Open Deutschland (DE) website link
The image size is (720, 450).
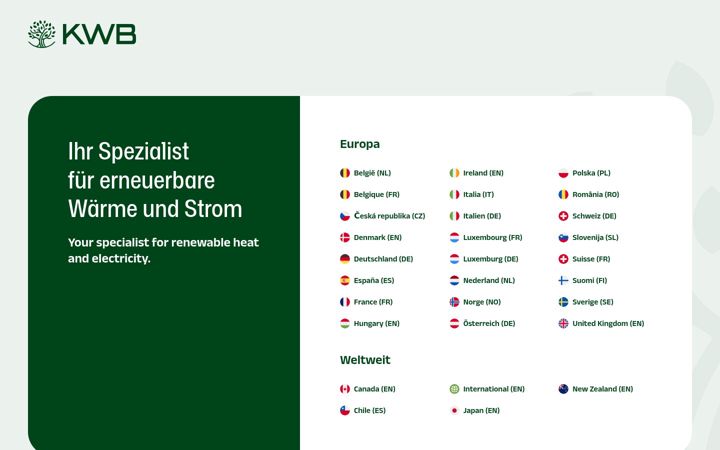(x=383, y=259)
